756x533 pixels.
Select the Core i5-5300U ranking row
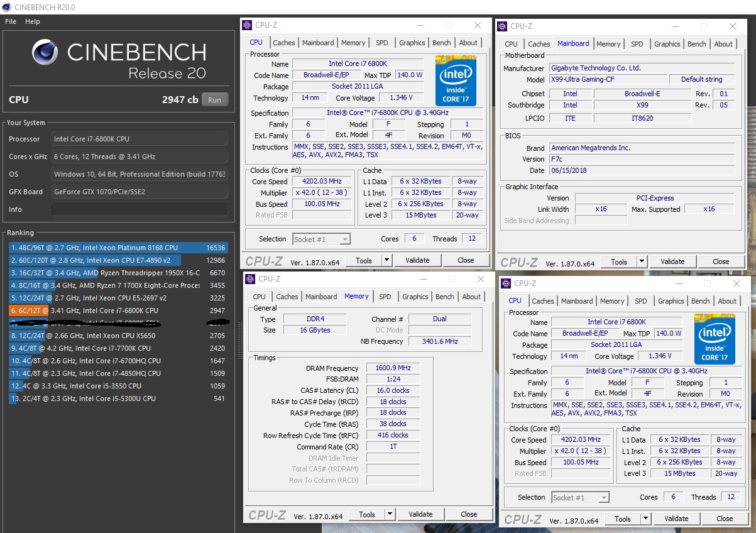[118, 398]
